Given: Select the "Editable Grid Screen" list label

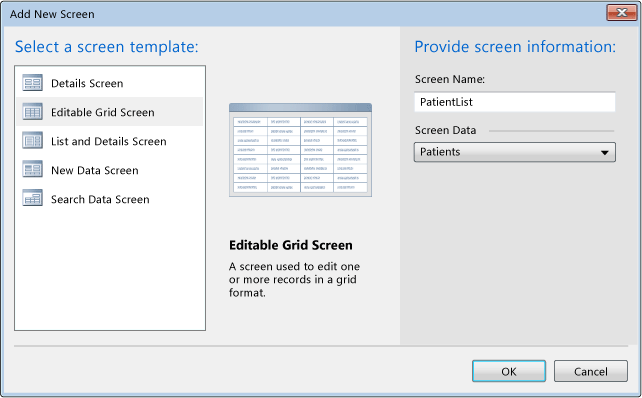Looking at the screenshot, I should (x=102, y=113).
